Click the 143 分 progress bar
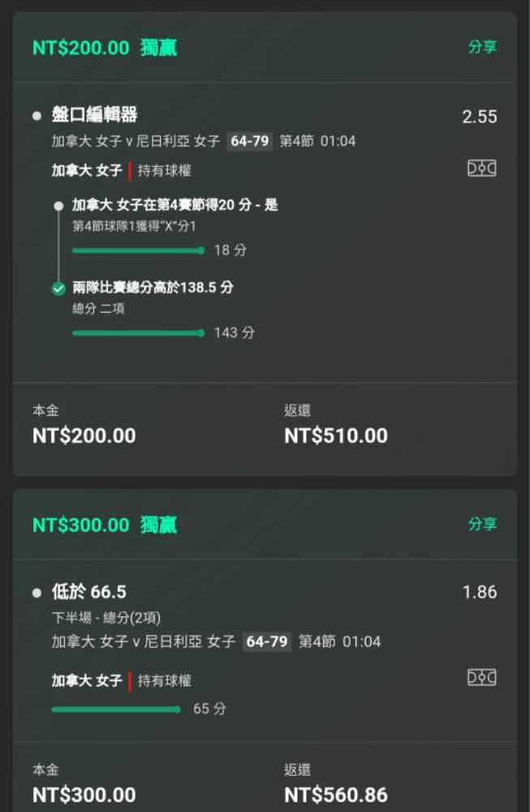The image size is (530, 812). (138, 333)
